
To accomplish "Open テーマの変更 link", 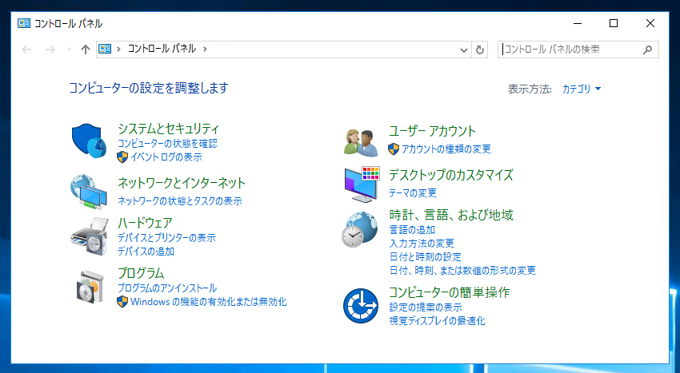I will click(413, 193).
